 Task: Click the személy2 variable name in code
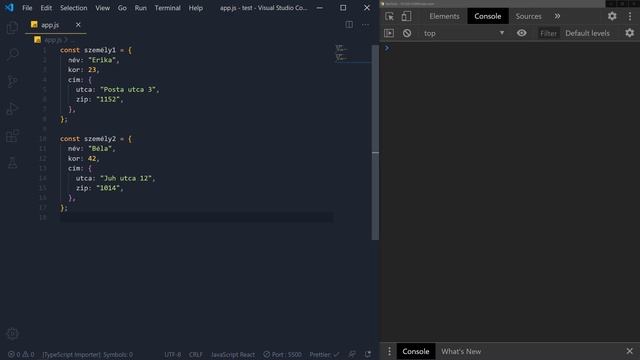click(100, 139)
